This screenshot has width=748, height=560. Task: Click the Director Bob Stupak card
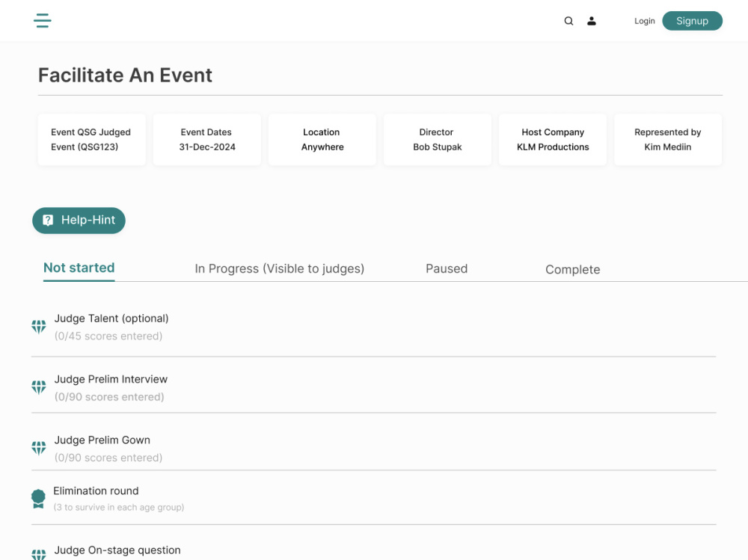point(438,139)
